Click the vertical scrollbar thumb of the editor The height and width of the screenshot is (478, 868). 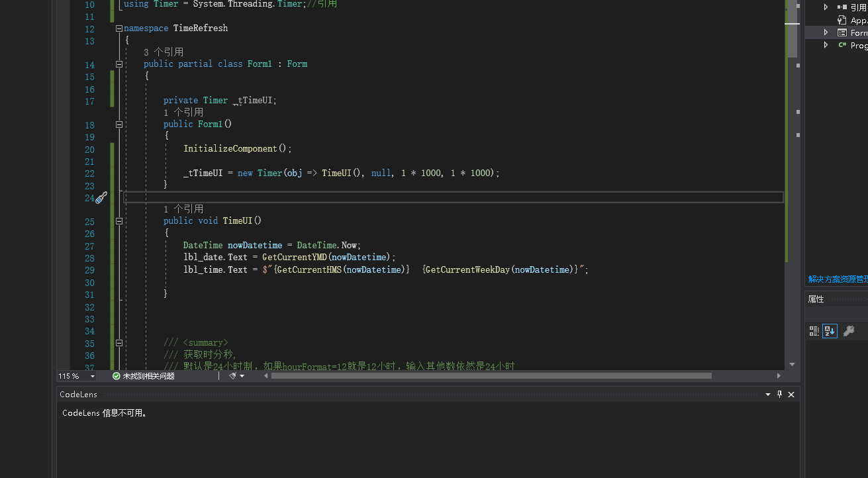tap(792, 30)
